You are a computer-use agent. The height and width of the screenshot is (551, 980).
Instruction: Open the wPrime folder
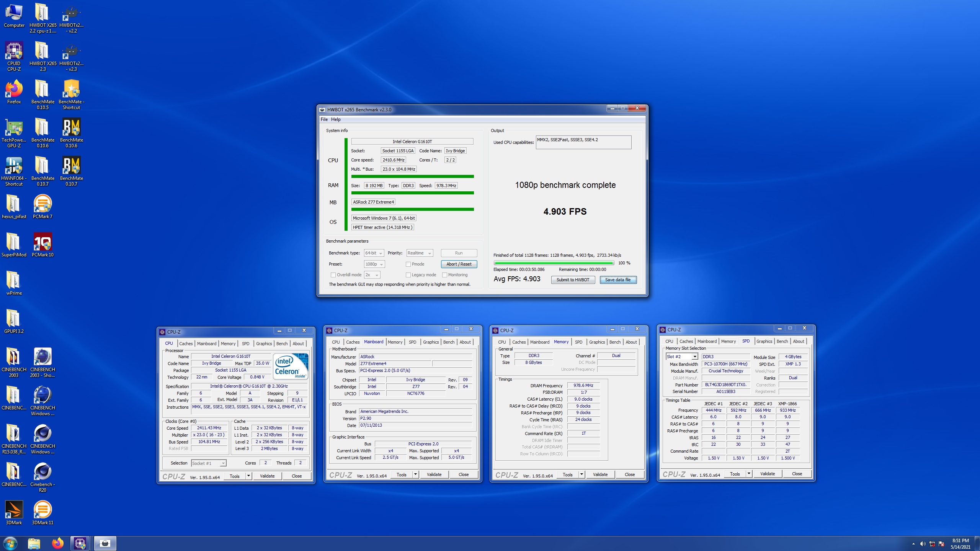[x=14, y=283]
